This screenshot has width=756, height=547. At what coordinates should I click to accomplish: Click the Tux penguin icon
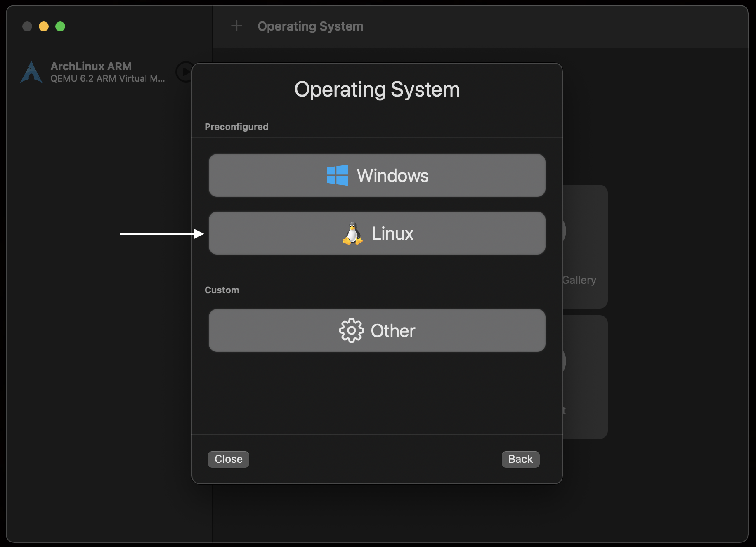(x=352, y=233)
